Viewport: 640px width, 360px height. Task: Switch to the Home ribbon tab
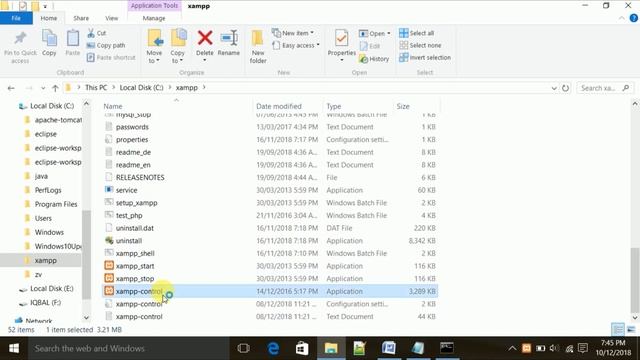pyautogui.click(x=49, y=18)
